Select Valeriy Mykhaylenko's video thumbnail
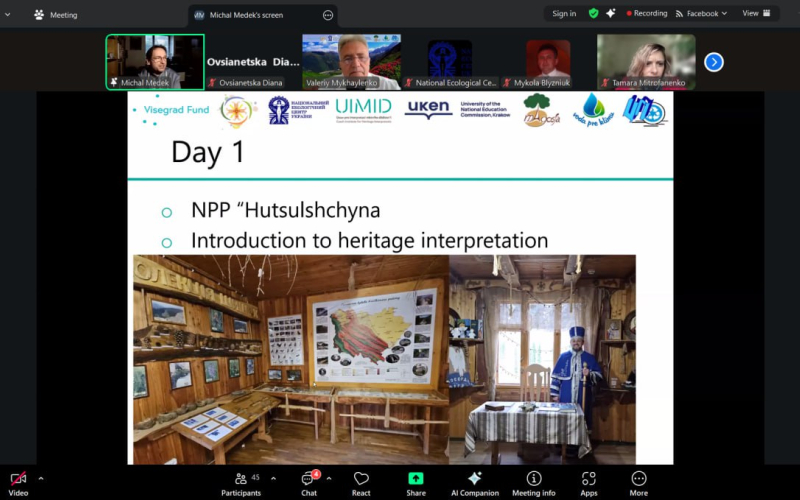Image resolution: width=800 pixels, height=500 pixels. click(x=351, y=62)
